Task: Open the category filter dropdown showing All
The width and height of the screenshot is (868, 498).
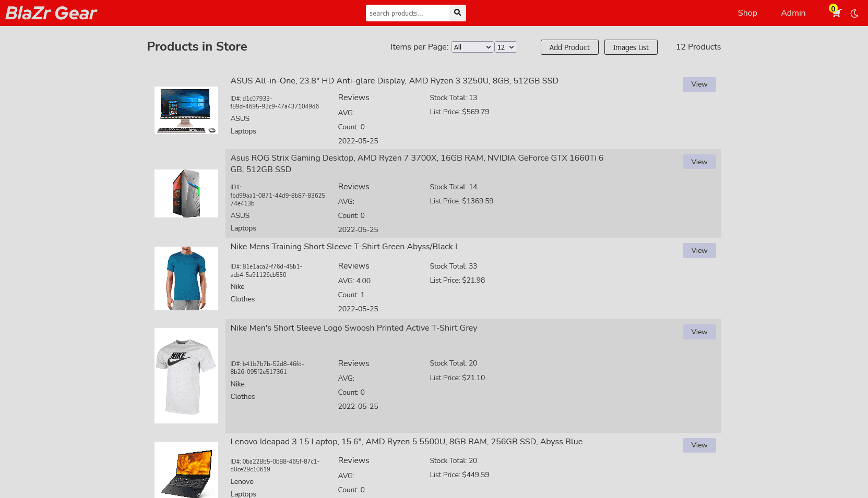Action: (x=472, y=47)
